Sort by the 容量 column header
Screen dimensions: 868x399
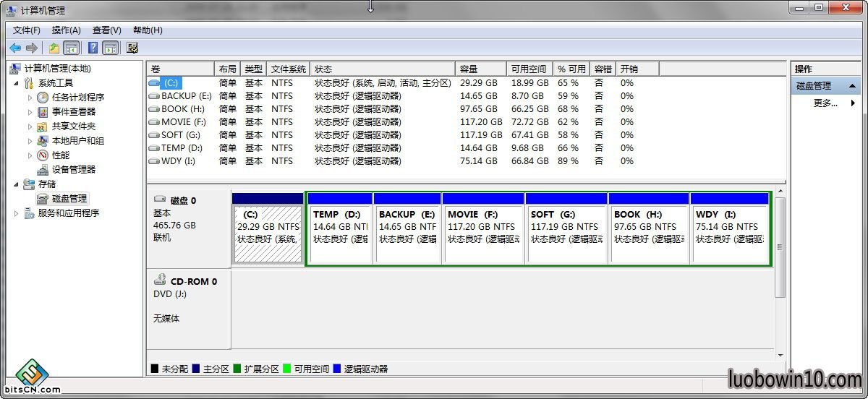pyautogui.click(x=481, y=69)
